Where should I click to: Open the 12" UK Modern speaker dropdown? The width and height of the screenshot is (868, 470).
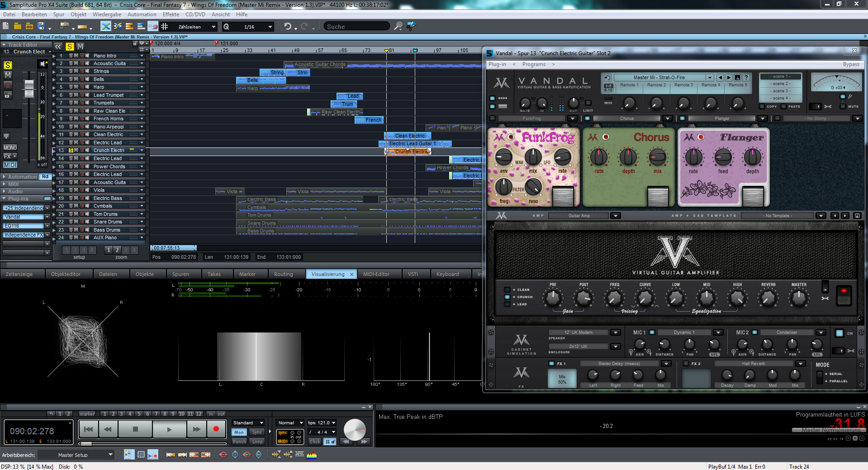[615, 332]
